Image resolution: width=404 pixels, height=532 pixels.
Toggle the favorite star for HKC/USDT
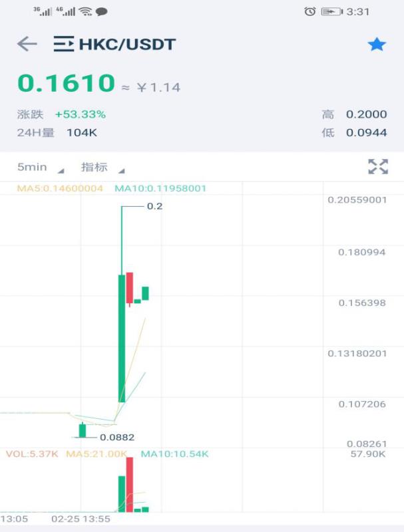pyautogui.click(x=377, y=45)
